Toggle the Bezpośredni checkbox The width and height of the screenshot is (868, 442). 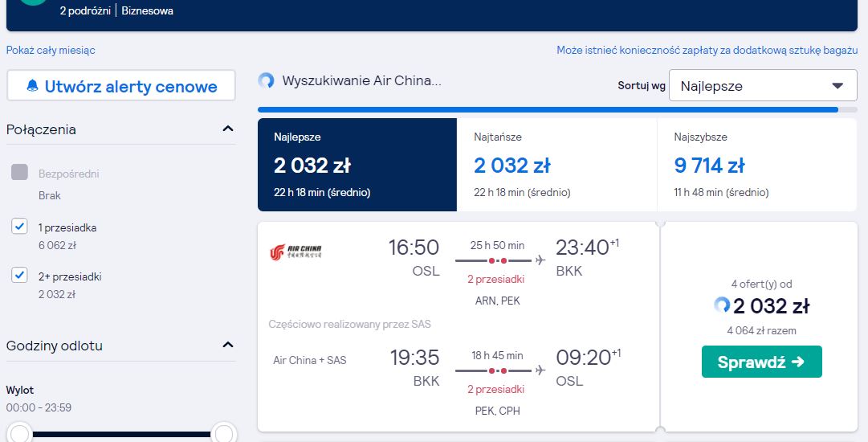(x=19, y=172)
